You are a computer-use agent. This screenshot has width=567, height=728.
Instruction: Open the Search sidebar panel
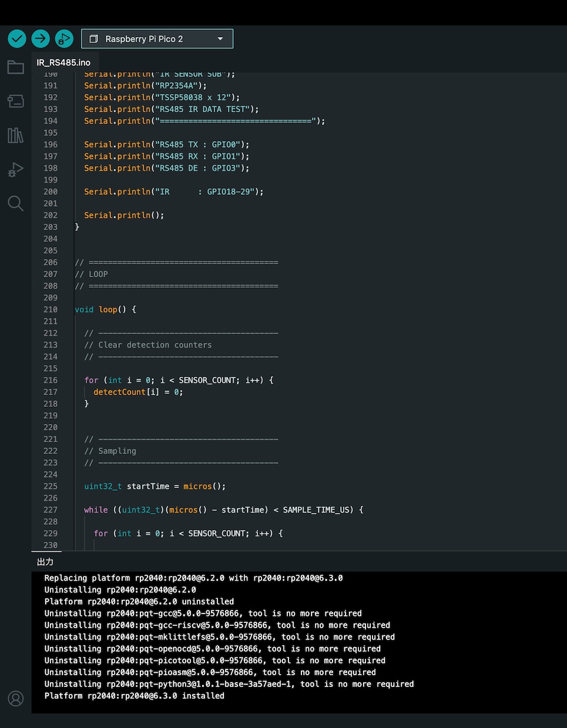tap(16, 204)
